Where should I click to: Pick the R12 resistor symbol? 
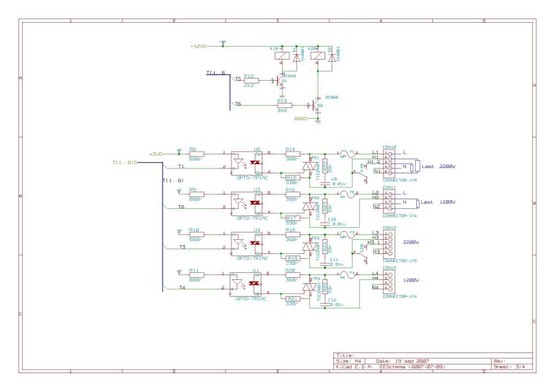point(251,81)
